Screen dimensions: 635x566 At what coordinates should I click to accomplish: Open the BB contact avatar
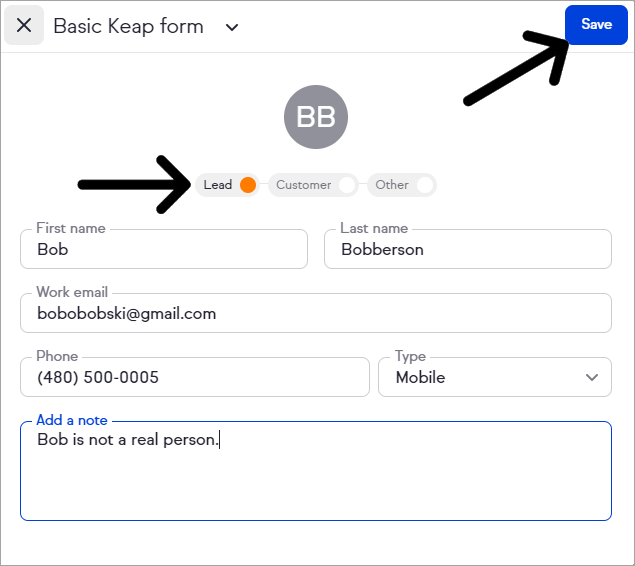(x=316, y=117)
